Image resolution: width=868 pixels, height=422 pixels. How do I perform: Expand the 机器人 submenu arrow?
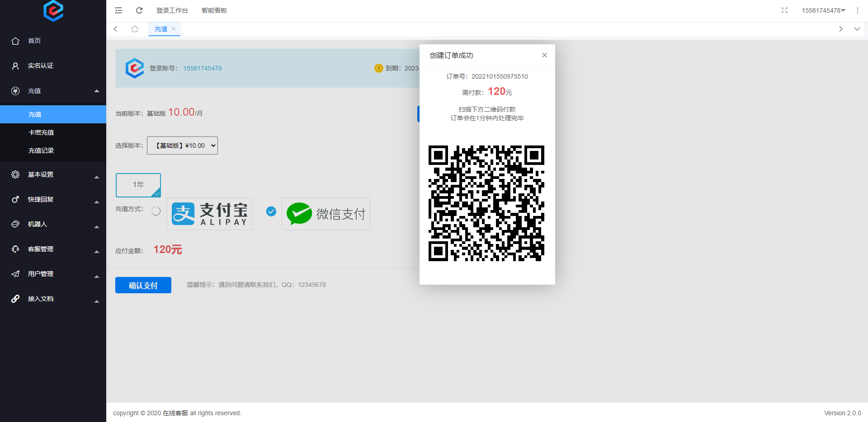point(97,227)
